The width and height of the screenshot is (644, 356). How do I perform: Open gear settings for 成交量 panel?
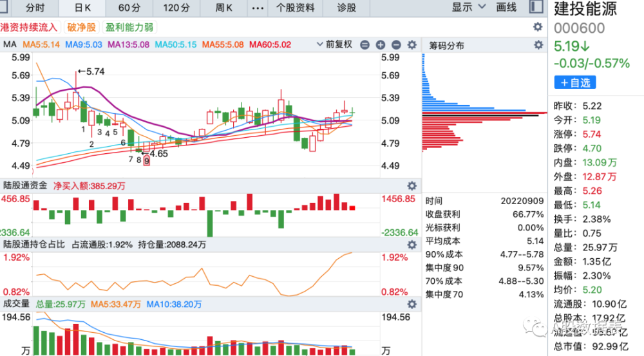tap(412, 304)
